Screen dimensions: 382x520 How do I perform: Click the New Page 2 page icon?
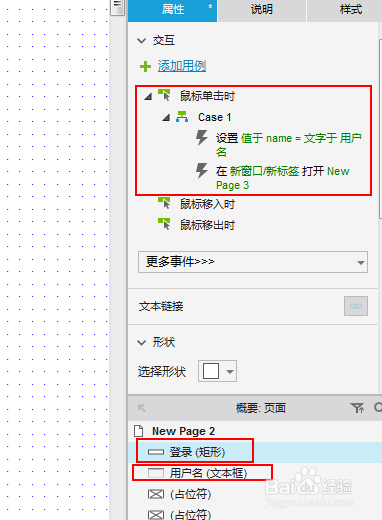tap(138, 431)
